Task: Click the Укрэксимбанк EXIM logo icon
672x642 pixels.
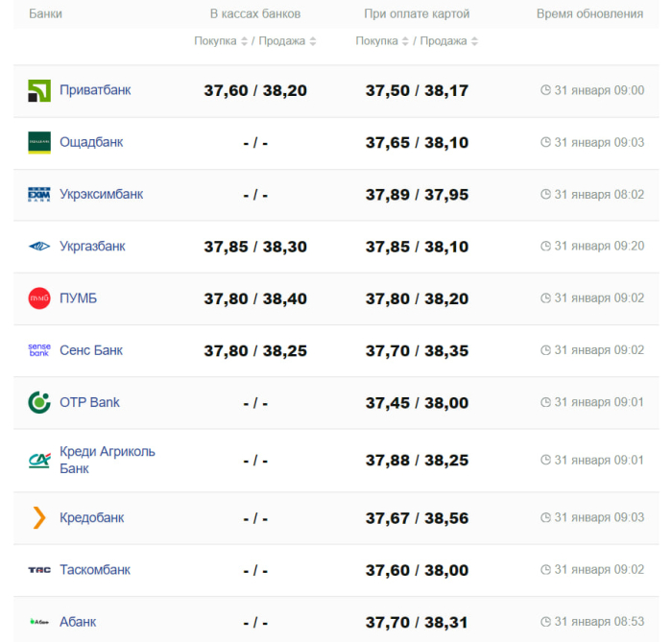Action: click(x=38, y=195)
